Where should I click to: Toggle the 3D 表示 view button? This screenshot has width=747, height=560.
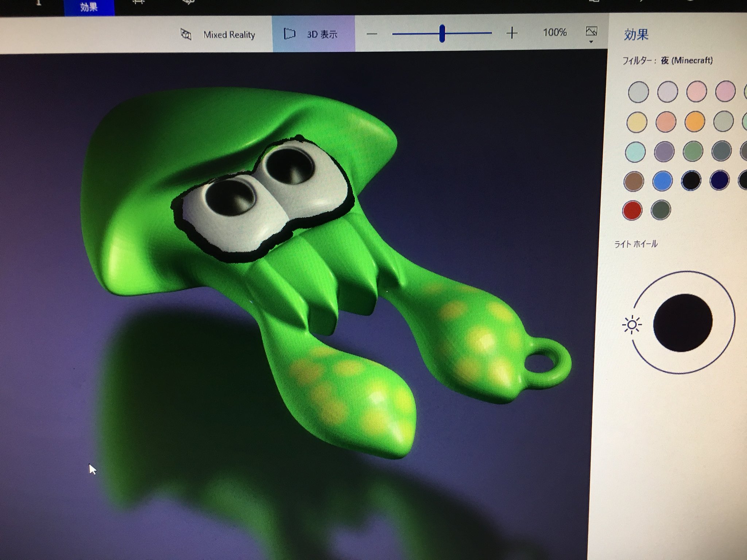click(313, 34)
